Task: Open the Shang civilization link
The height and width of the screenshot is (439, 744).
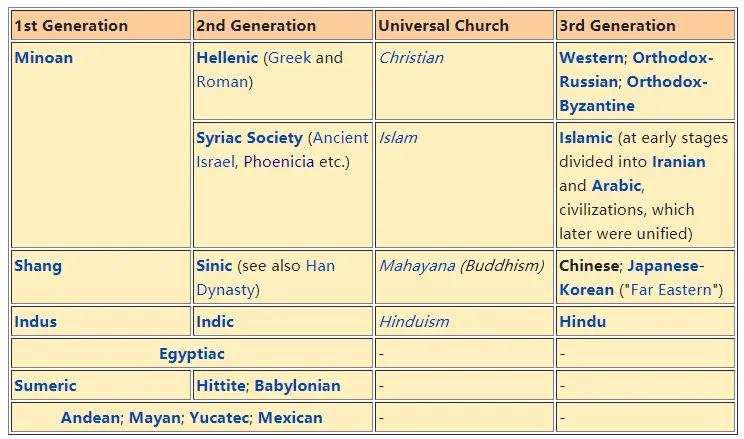Action: tap(38, 266)
